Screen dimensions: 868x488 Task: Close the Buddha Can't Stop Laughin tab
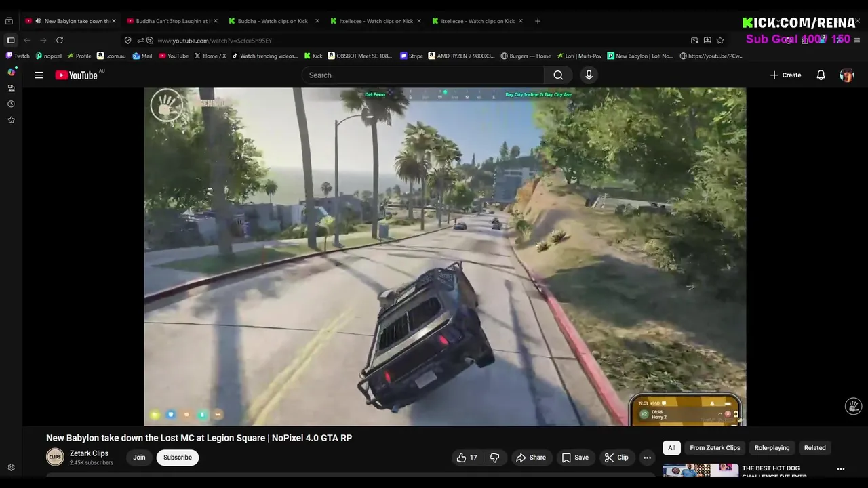[x=215, y=21]
